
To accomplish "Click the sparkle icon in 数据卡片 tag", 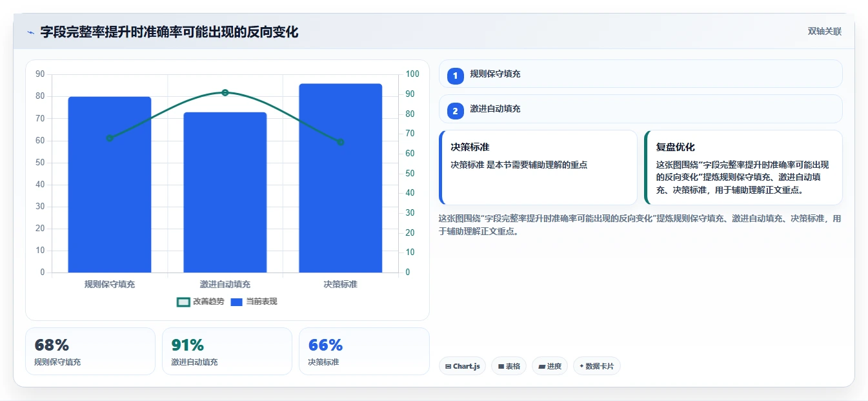I will [581, 366].
